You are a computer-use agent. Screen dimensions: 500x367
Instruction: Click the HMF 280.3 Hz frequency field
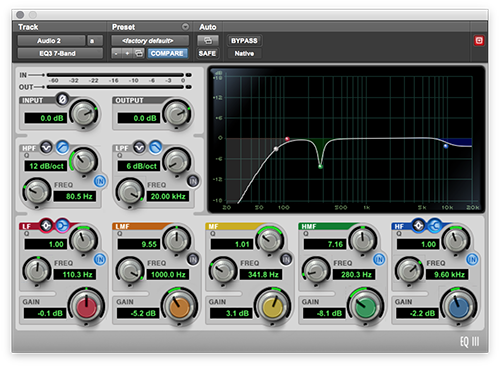(354, 275)
